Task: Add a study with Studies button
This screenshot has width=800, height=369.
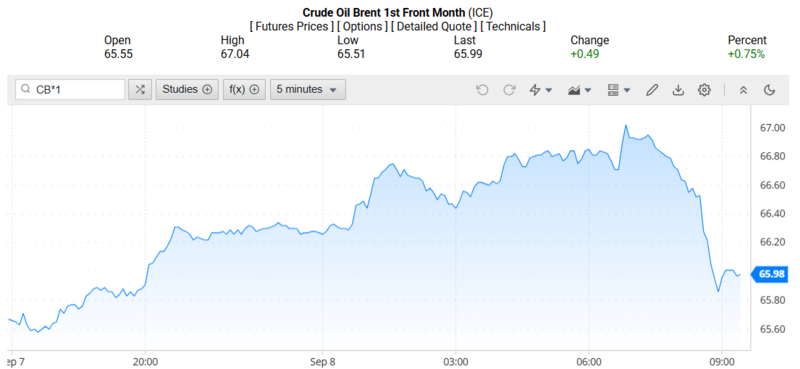Action: pyautogui.click(x=187, y=89)
